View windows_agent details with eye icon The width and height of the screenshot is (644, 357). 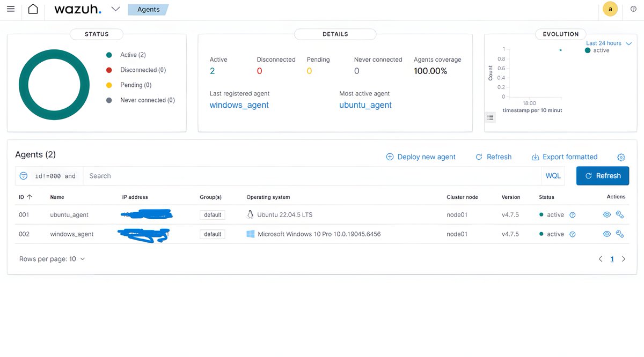click(607, 234)
